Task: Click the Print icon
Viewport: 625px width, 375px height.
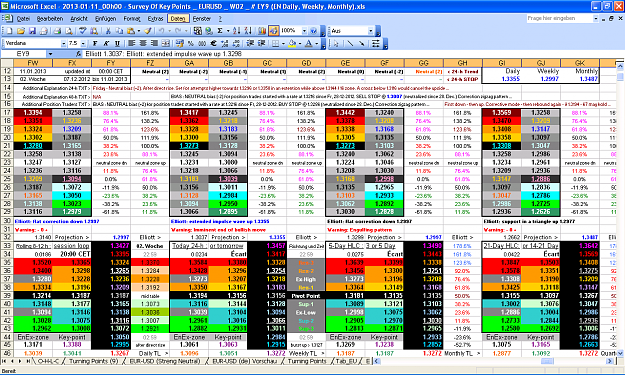Action: click(x=57, y=31)
